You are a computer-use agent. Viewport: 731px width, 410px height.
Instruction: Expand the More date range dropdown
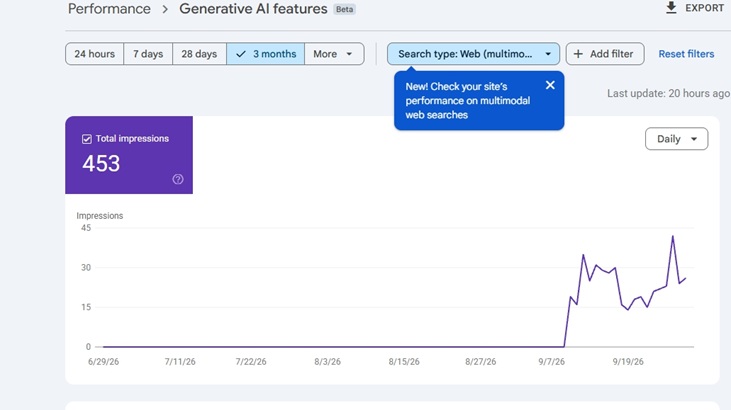tap(334, 54)
